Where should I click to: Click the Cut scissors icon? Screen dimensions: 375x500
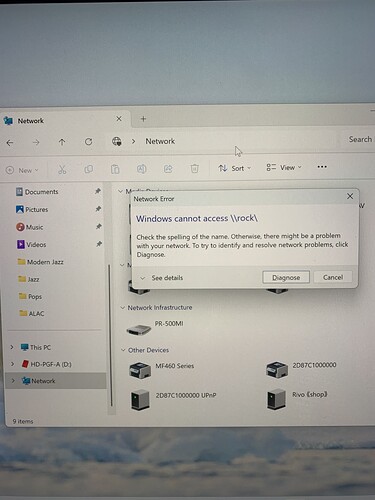coord(62,169)
